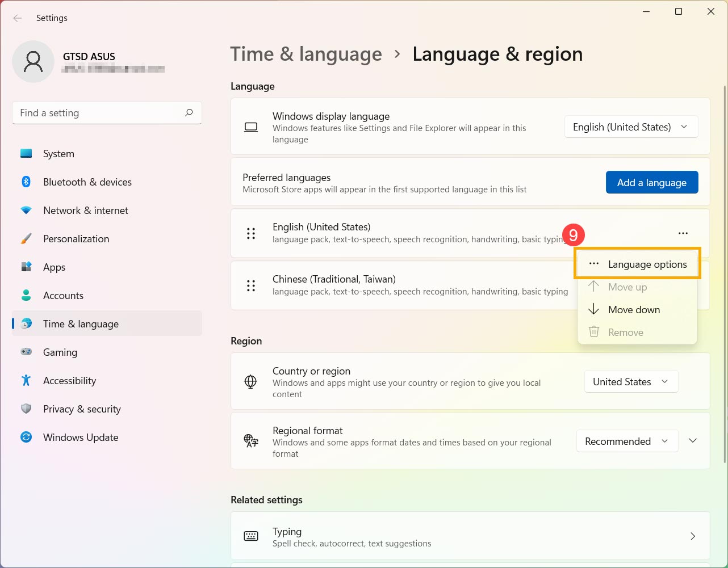Click the keyboard icon beside Typing
This screenshot has width=728, height=568.
pos(250,536)
